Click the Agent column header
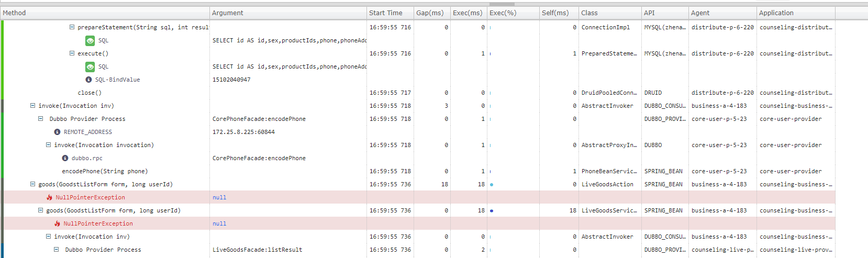Image resolution: width=868 pixels, height=258 pixels. pos(722,13)
